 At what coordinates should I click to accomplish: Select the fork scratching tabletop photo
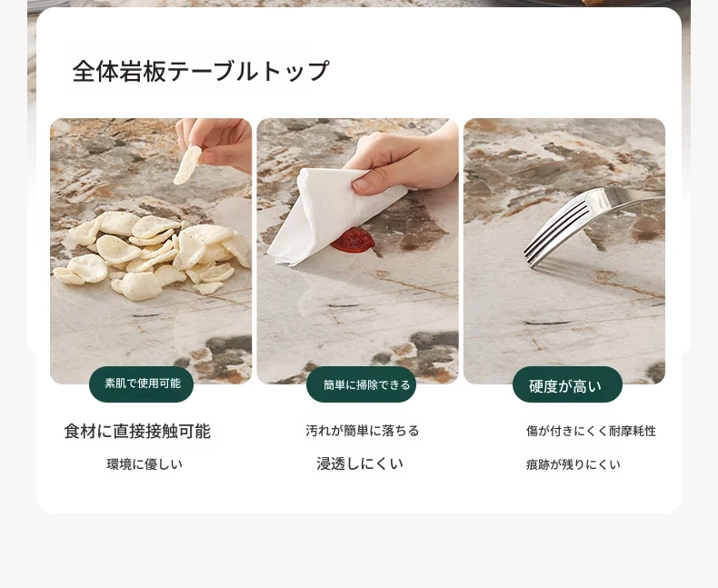(564, 251)
